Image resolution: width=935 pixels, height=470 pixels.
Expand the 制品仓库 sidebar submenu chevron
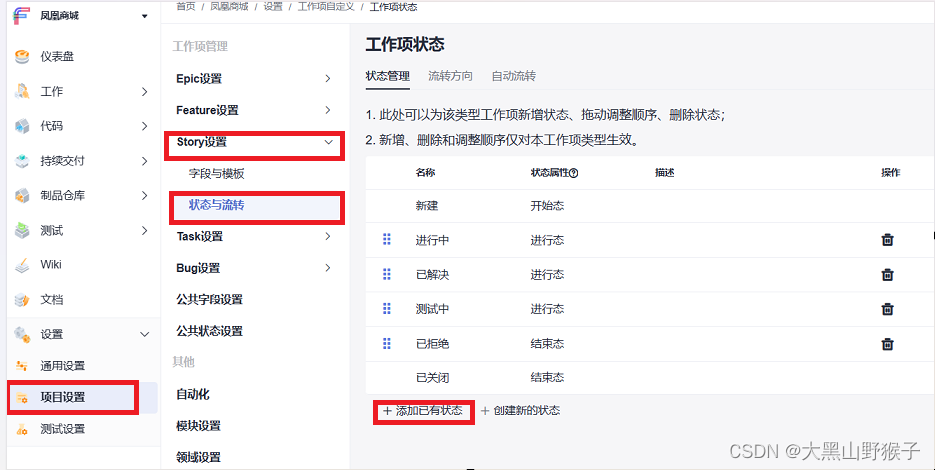point(144,195)
